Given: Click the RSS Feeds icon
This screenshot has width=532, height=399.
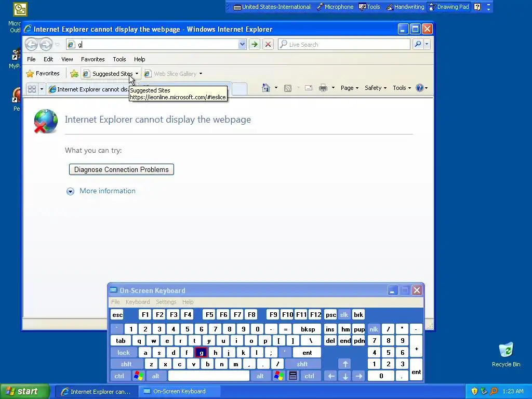Looking at the screenshot, I should [288, 88].
